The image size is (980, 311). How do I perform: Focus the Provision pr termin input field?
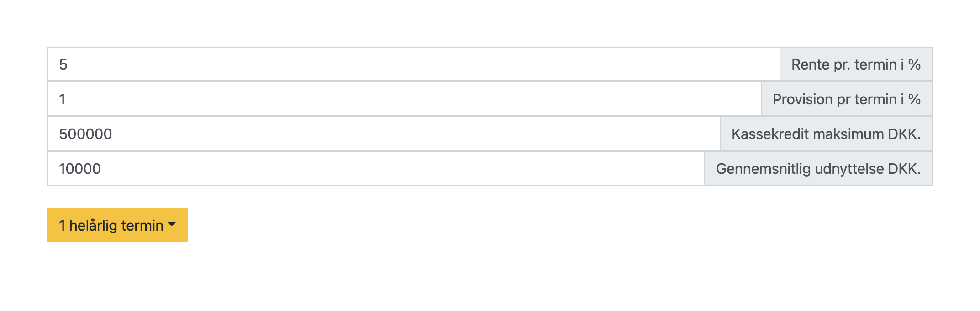(x=404, y=99)
